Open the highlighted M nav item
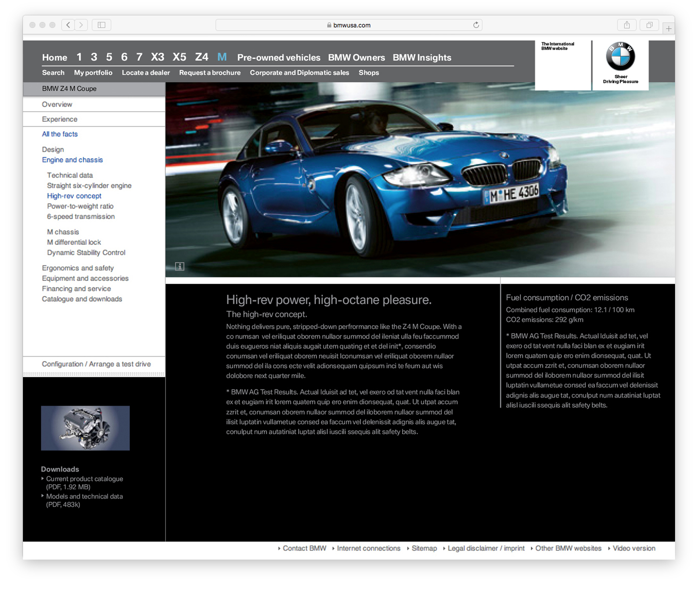 pyautogui.click(x=222, y=57)
